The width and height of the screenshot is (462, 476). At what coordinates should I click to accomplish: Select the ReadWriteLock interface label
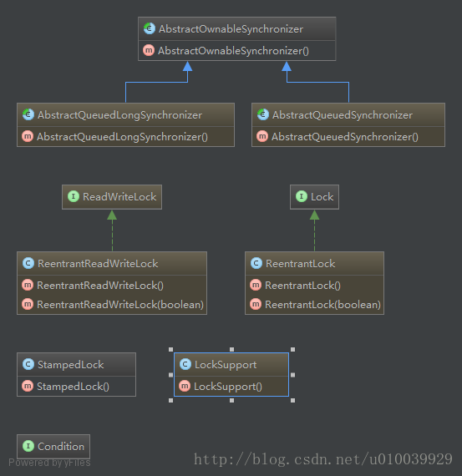click(x=119, y=197)
